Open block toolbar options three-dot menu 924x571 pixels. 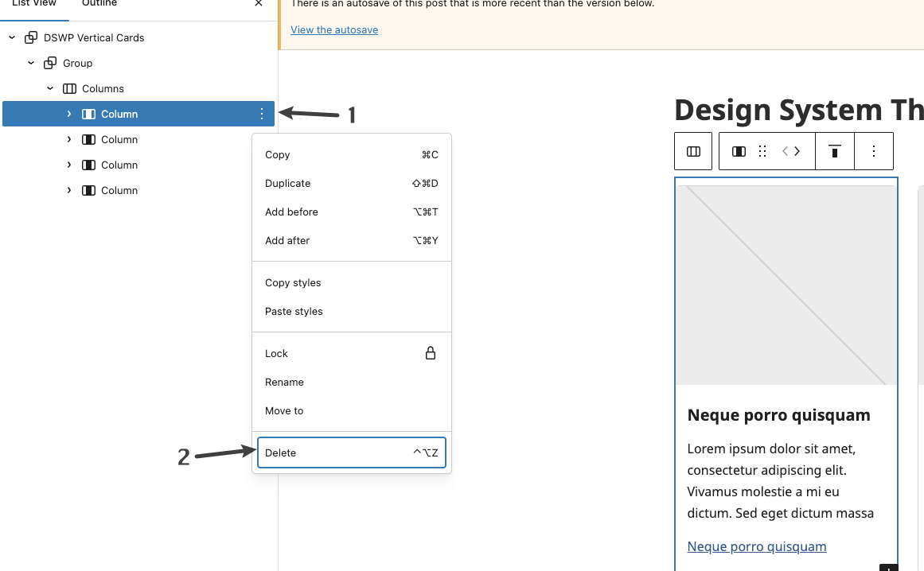point(873,151)
